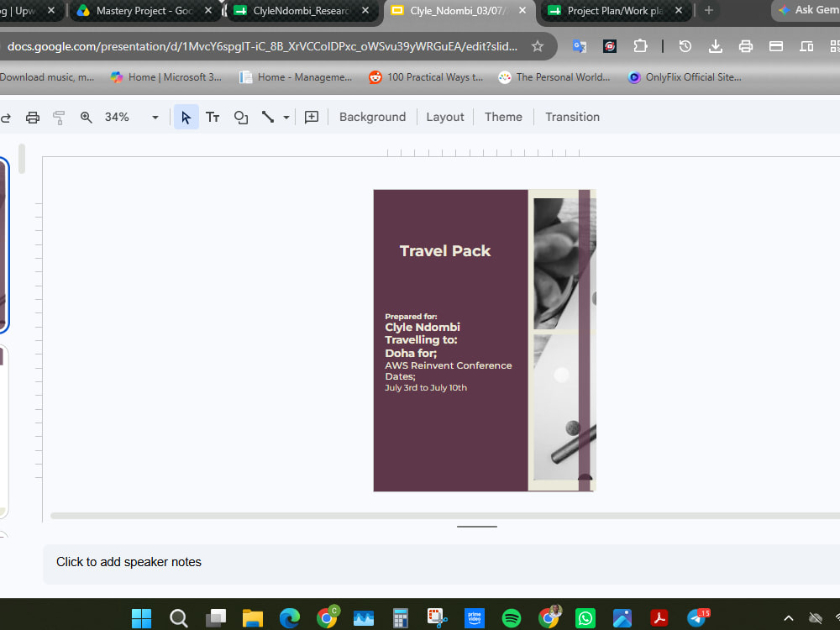Click the filmstrip vertical scrollbar

[22, 159]
